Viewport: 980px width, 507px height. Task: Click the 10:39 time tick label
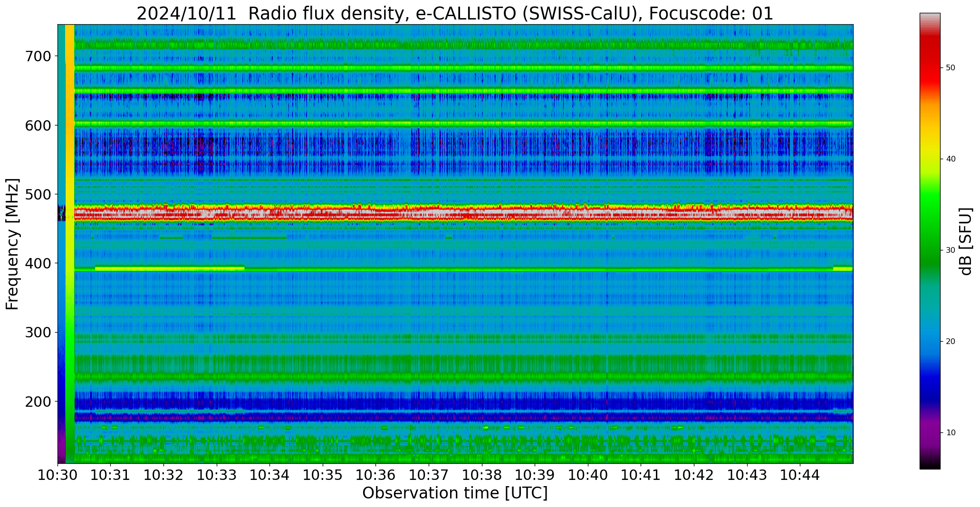[x=535, y=475]
